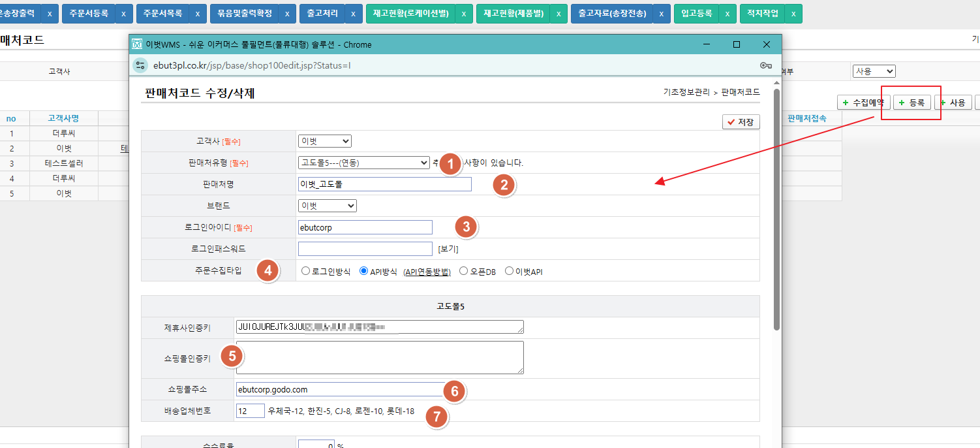Open the 묶음및출력확정 tab
Screen dimensions: 980x448
244,14
